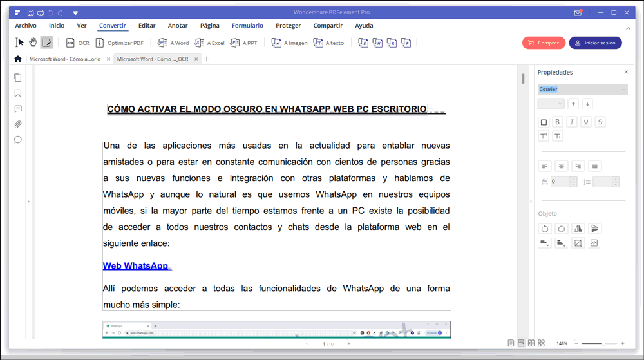Close the OCR document tab

tap(196, 59)
